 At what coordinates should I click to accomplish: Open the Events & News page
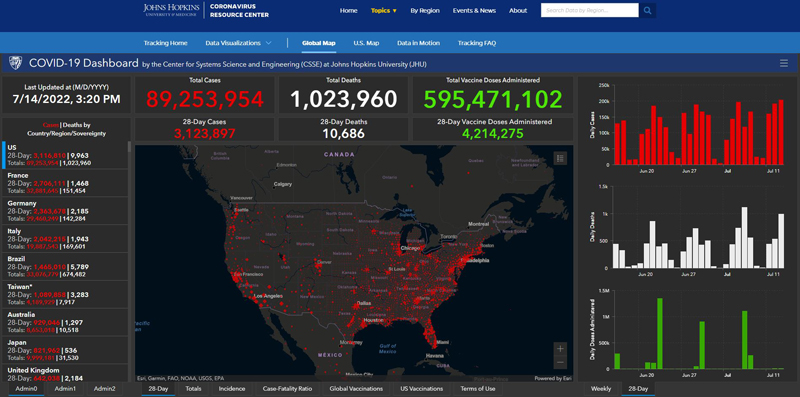(x=474, y=11)
